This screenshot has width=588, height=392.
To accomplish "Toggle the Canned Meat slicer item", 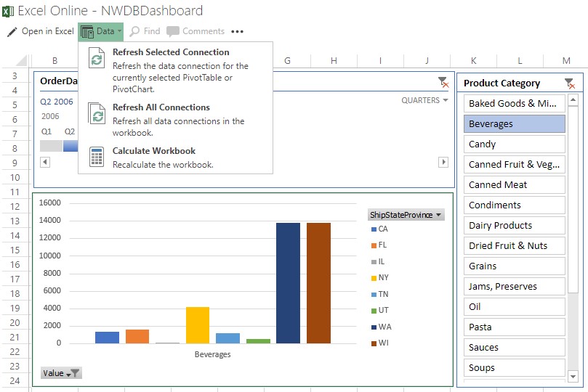I will (x=514, y=184).
